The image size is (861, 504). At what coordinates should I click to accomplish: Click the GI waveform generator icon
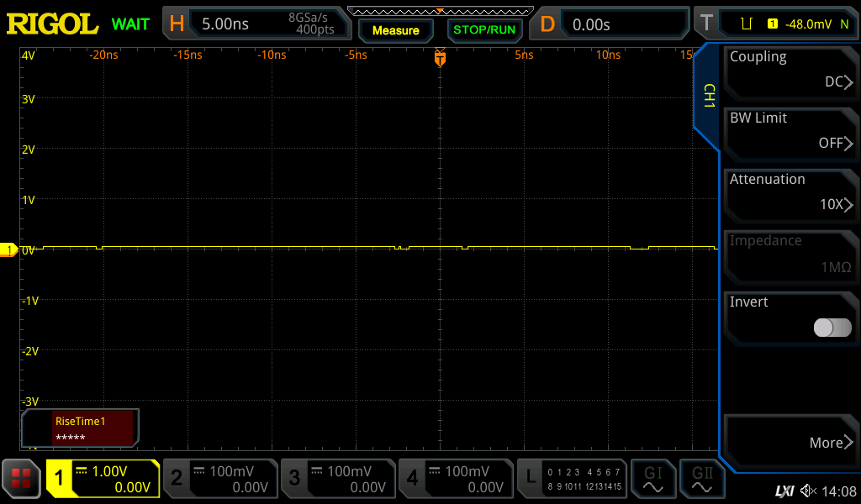click(652, 479)
